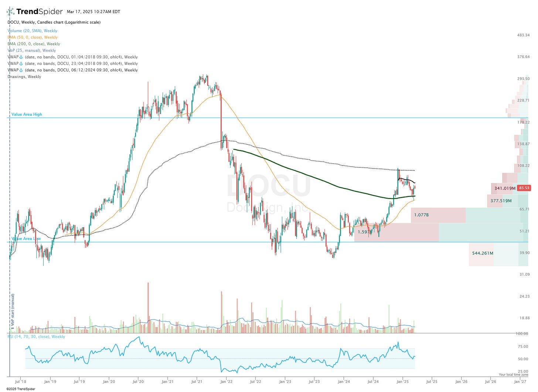This screenshot has width=538, height=392.
Task: Click the Jul '21 date axis label
Action: pos(197,382)
